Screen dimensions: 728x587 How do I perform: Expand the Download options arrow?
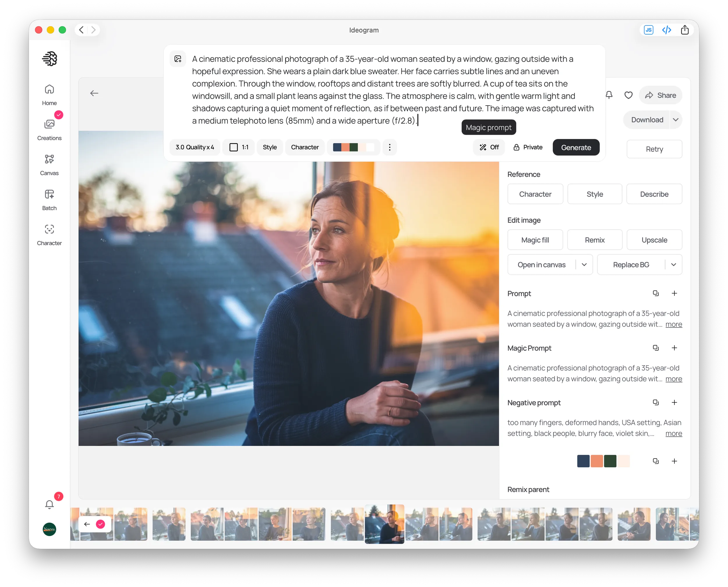(x=676, y=120)
